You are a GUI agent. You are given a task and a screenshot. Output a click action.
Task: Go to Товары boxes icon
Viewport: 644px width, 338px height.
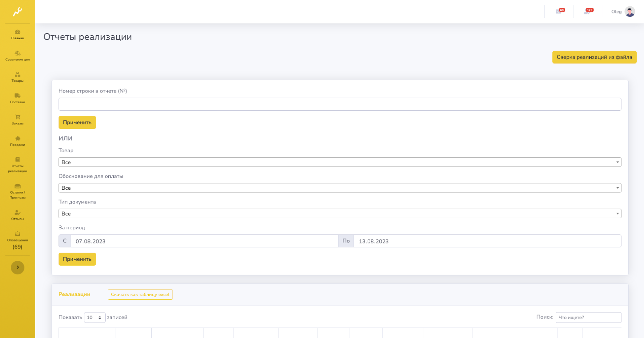[x=17, y=74]
